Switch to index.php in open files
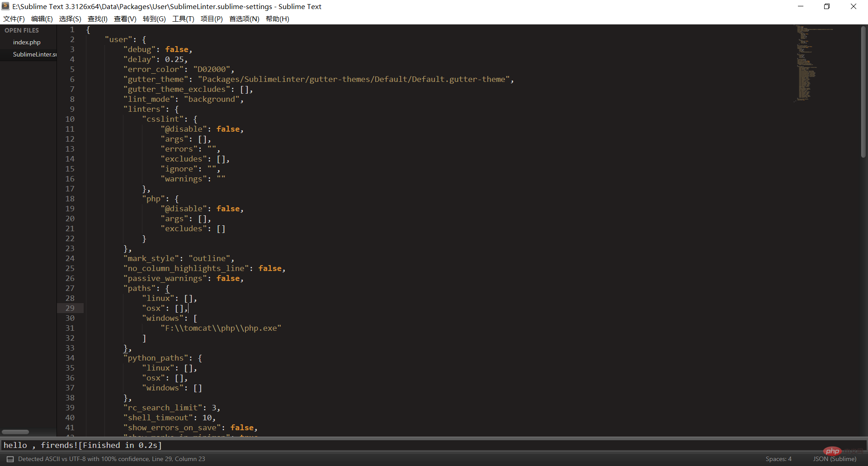This screenshot has width=868, height=466. (27, 42)
